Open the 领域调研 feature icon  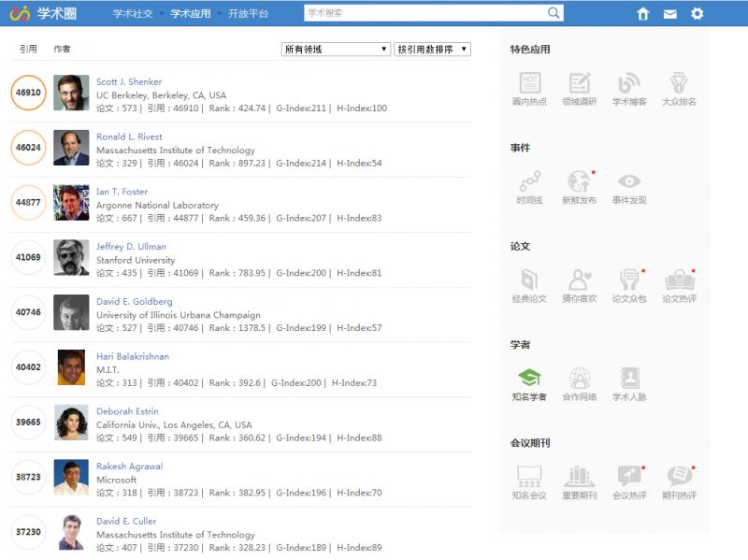click(x=579, y=85)
